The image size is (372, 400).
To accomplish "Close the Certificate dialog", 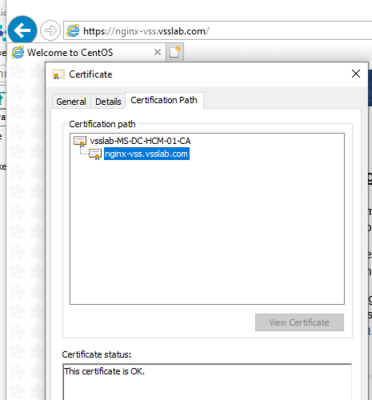I will pyautogui.click(x=356, y=74).
